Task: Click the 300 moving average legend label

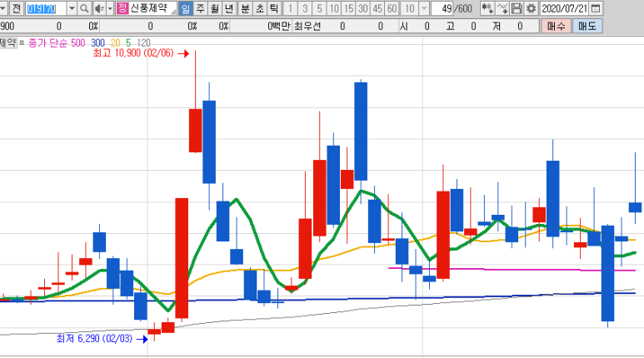Action: click(x=97, y=42)
